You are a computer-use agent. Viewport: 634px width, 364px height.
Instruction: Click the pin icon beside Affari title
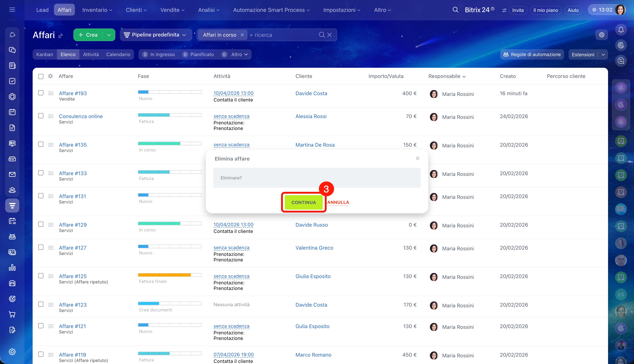(60, 36)
